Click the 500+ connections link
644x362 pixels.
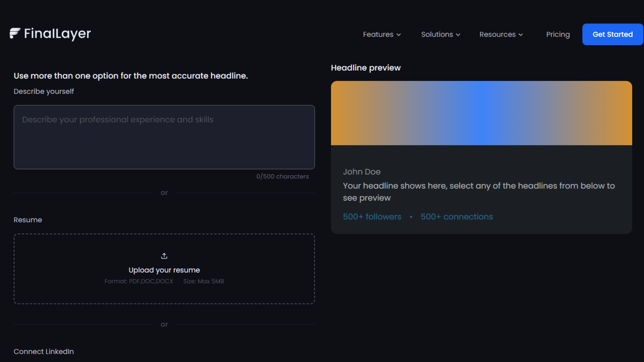coord(457,217)
